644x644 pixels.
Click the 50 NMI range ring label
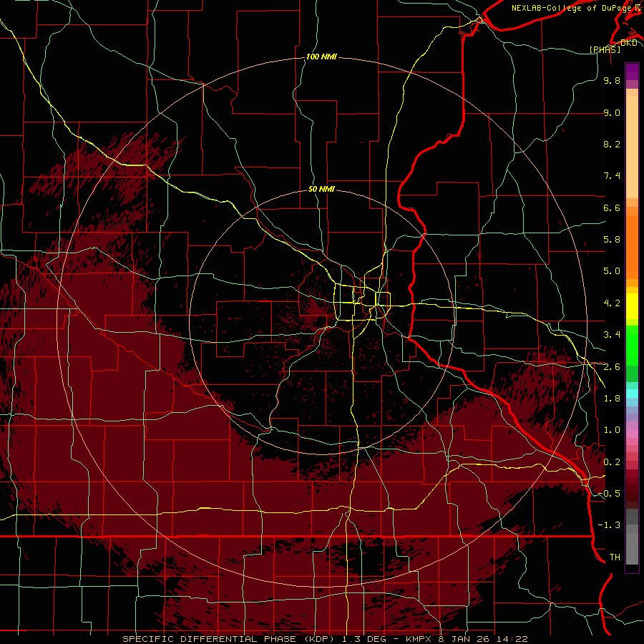(x=321, y=189)
